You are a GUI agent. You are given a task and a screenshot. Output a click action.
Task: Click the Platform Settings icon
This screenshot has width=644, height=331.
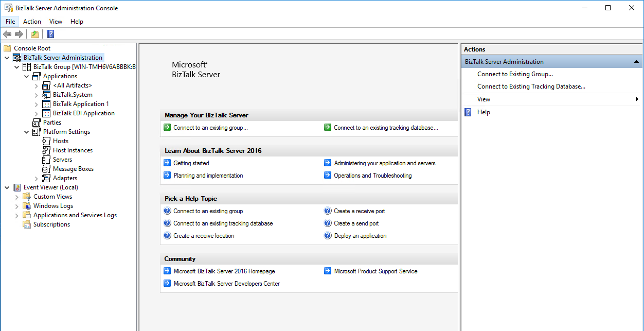(x=37, y=132)
